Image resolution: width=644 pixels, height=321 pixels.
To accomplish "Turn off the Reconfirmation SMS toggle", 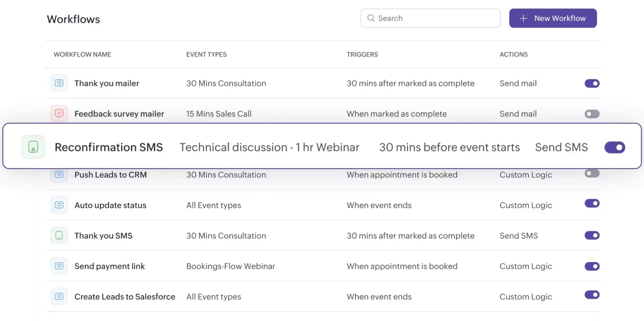I will (x=615, y=147).
